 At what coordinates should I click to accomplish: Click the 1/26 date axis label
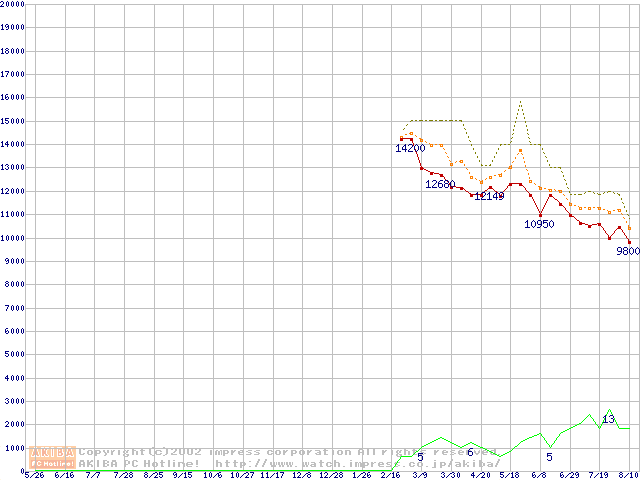tap(361, 475)
